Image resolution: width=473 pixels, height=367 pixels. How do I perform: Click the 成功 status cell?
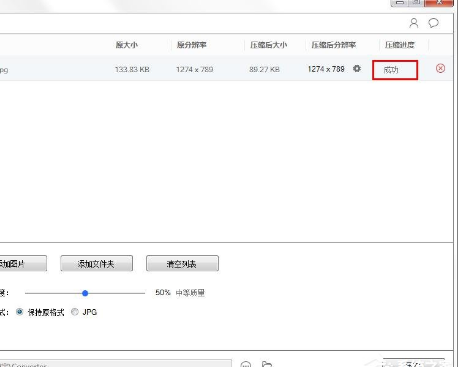click(395, 70)
